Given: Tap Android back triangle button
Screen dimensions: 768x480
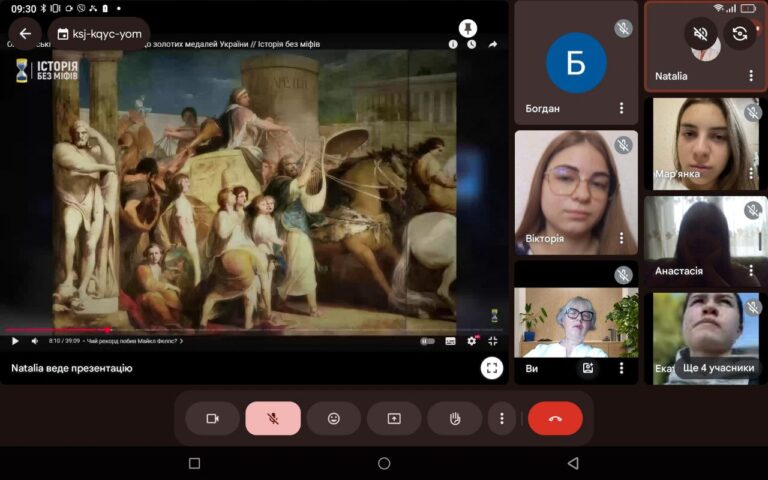Looking at the screenshot, I should 573,463.
